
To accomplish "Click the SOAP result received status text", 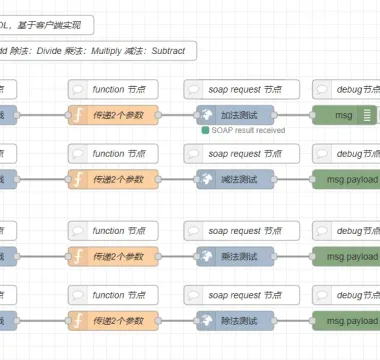I will (248, 130).
